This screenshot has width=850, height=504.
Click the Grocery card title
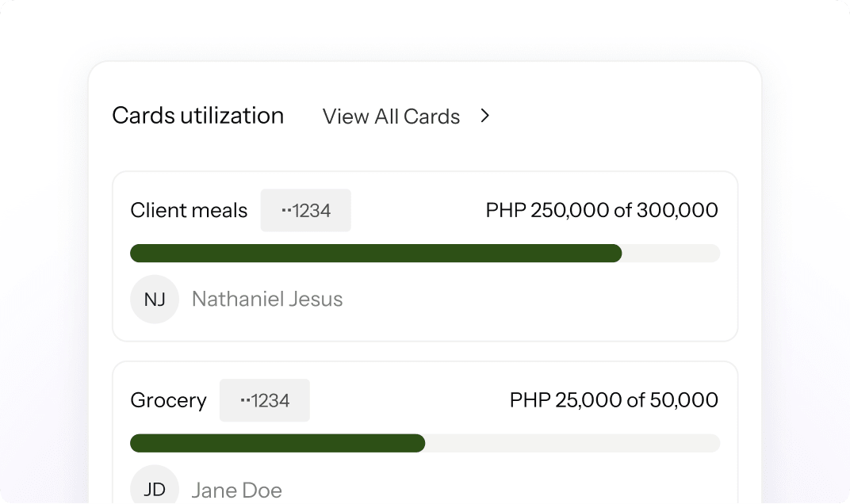168,400
